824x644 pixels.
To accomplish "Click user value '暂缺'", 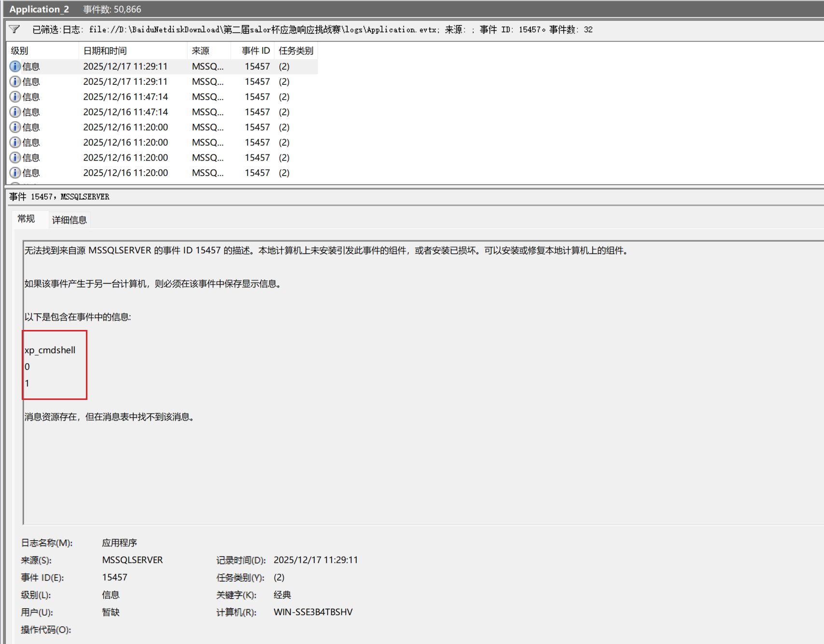I will pyautogui.click(x=111, y=612).
